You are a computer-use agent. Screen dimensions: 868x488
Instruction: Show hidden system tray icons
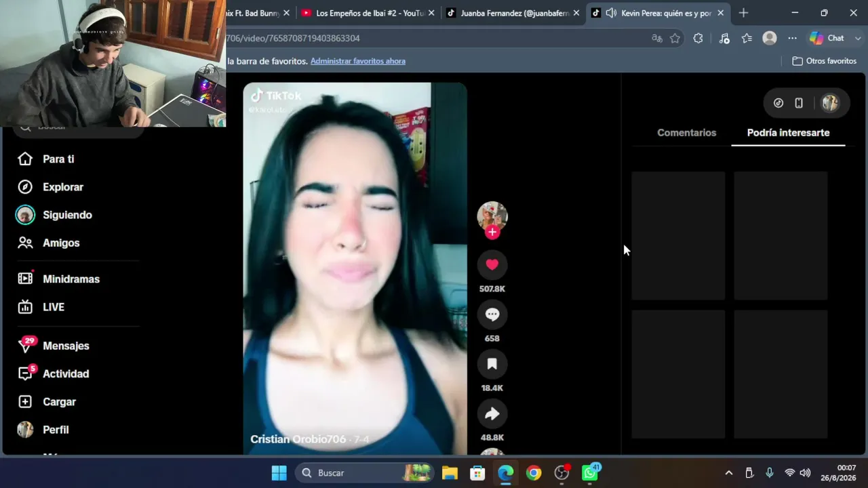tap(729, 473)
